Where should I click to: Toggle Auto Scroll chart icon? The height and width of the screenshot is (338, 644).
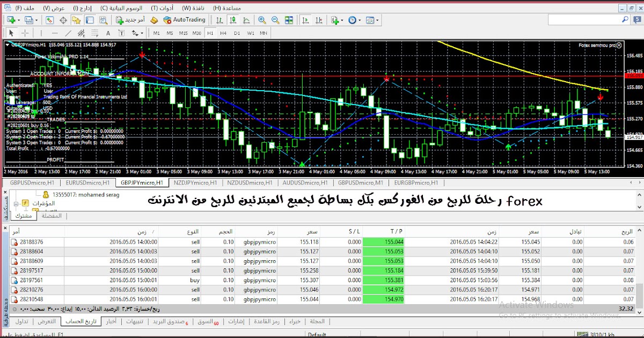[x=305, y=20]
